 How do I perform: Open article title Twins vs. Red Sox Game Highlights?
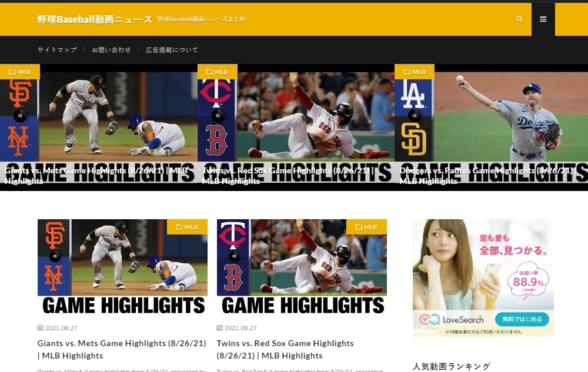click(x=285, y=350)
